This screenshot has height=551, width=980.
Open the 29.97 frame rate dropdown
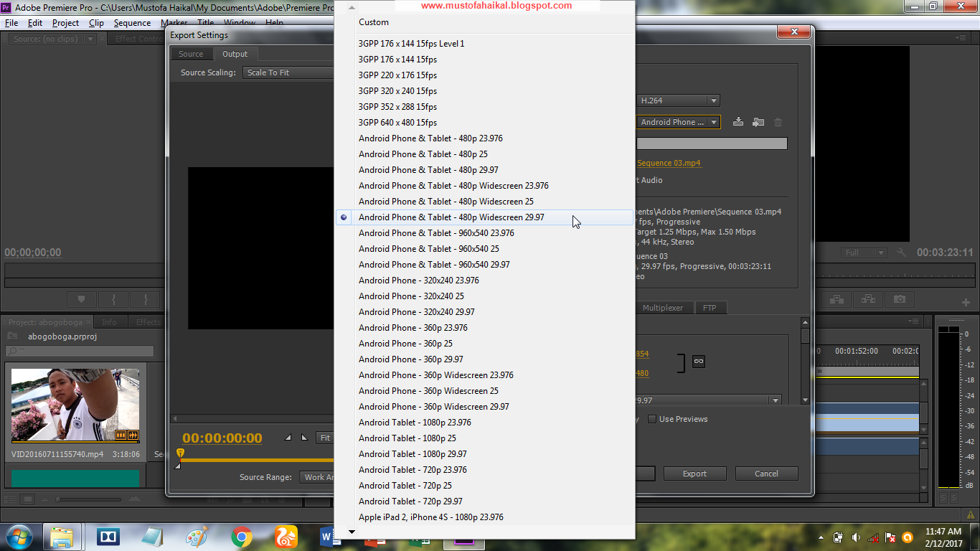click(x=708, y=400)
